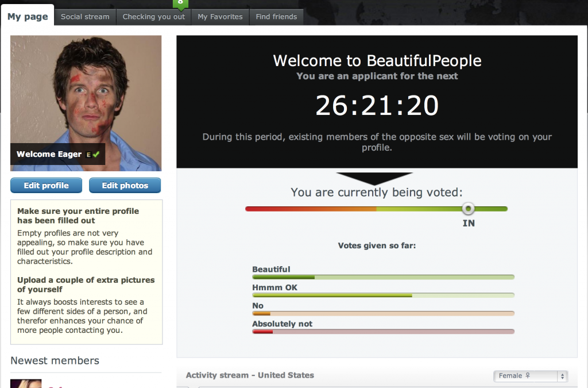
Task: Click the Edit photos button
Action: pos(125,185)
